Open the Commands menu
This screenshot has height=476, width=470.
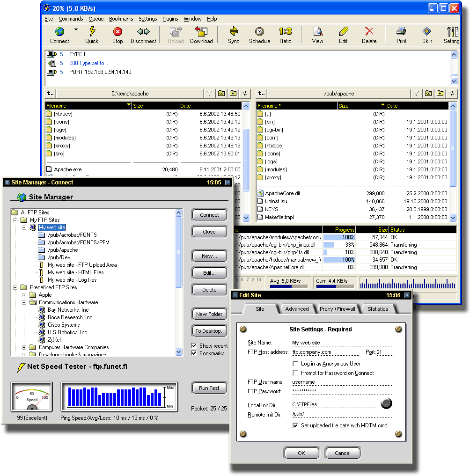pyautogui.click(x=71, y=19)
